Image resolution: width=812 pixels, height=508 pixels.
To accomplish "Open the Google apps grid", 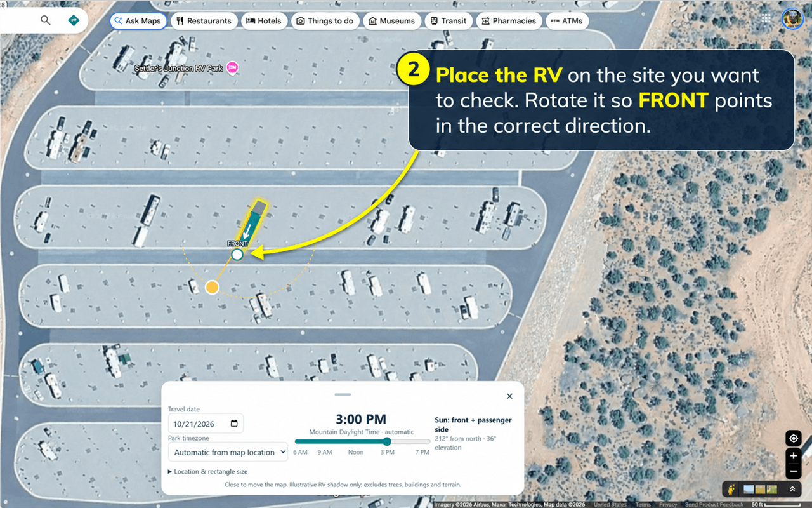I will click(766, 19).
